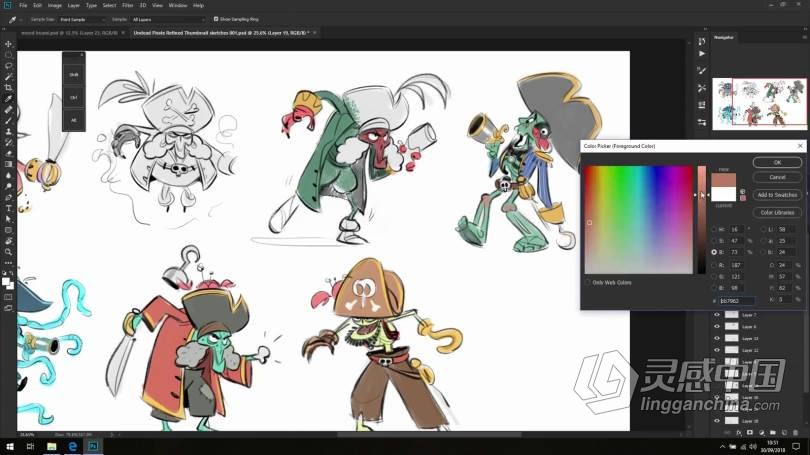Toggle Show Sampling Ring checkbox
810x455 pixels.
[216, 19]
